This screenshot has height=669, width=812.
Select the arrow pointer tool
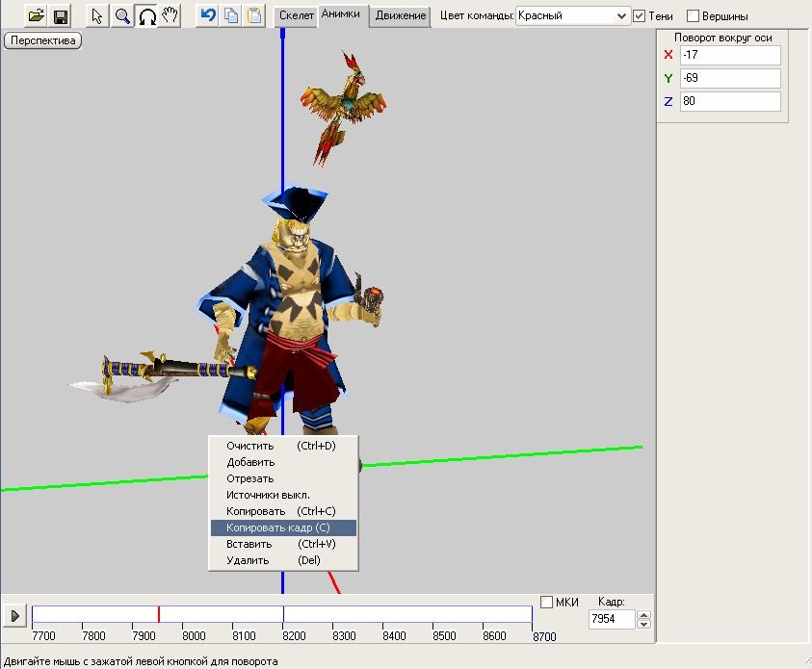pos(98,16)
